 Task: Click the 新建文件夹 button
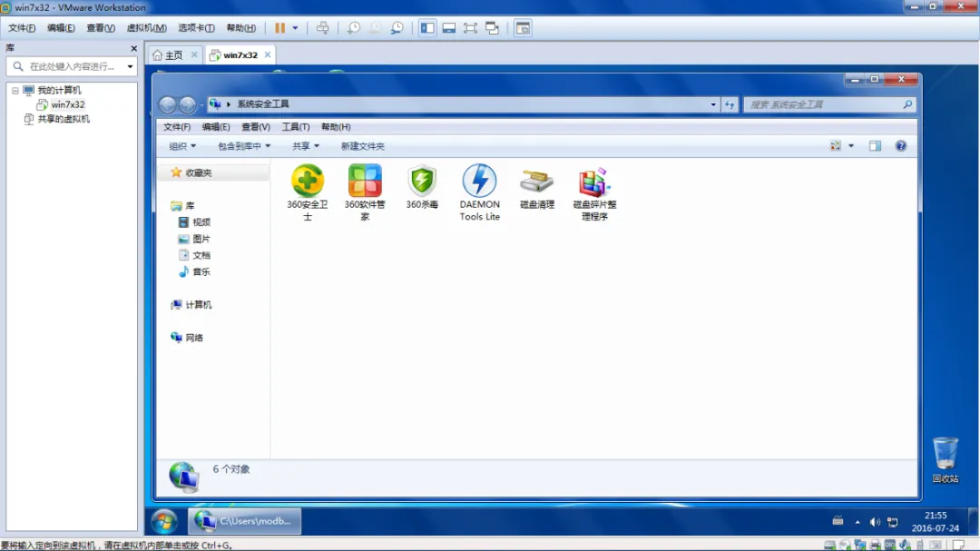pos(362,146)
